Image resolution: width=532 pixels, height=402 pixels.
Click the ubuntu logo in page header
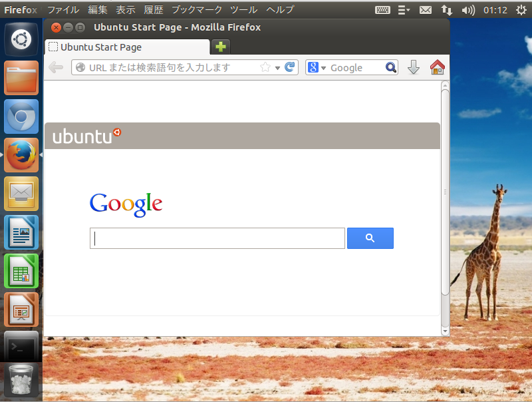tap(86, 136)
